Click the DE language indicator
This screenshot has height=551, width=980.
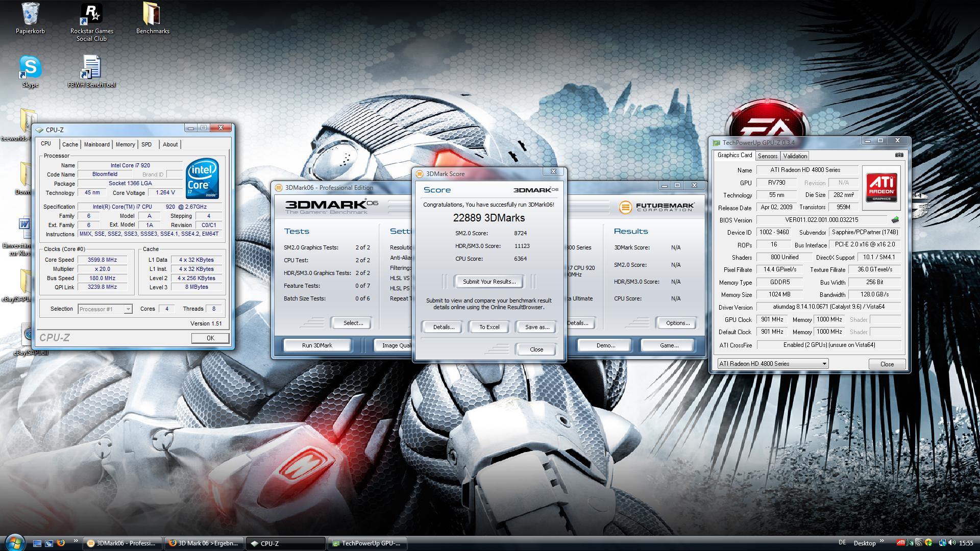842,542
